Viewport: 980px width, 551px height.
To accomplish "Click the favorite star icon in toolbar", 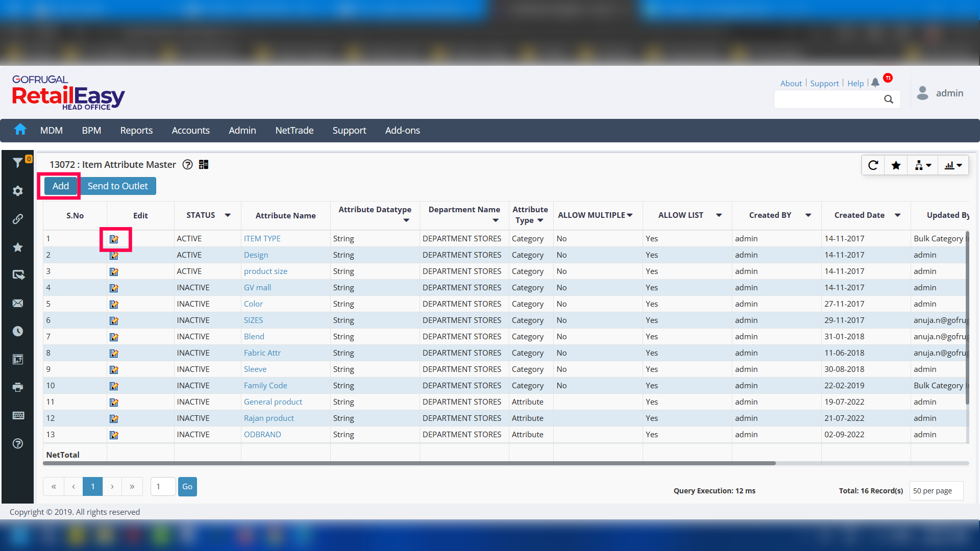I will point(896,165).
